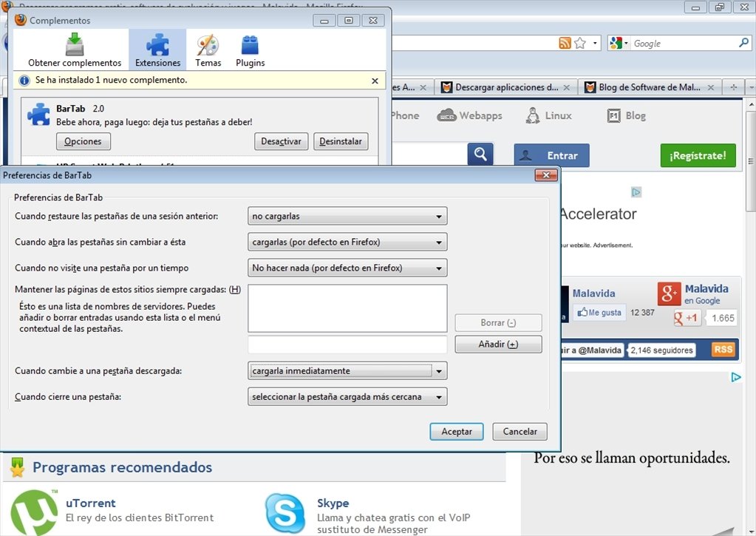Open the uTorrent program link
The image size is (756, 536).
(91, 503)
